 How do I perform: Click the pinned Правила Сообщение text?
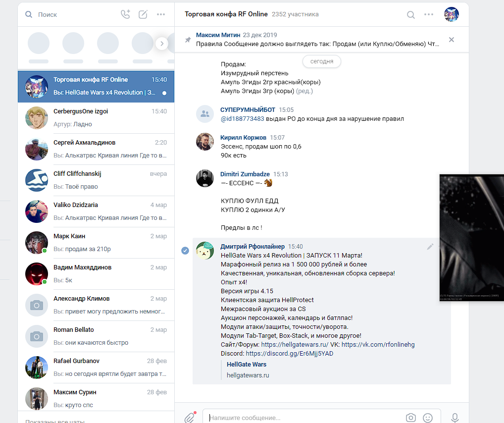(x=317, y=44)
